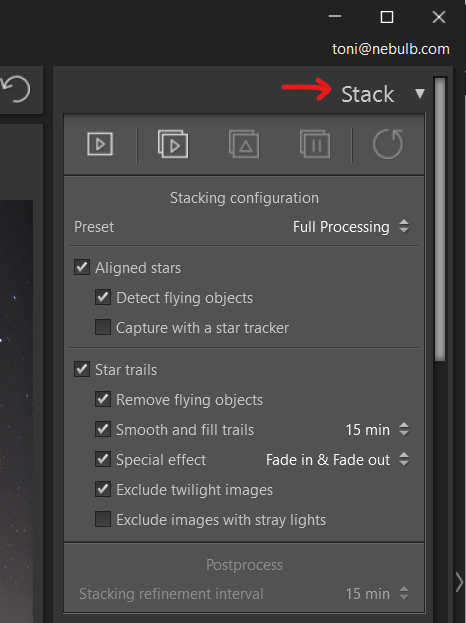Open the Stack panel dropdown arrow
The height and width of the screenshot is (623, 466).
point(420,94)
